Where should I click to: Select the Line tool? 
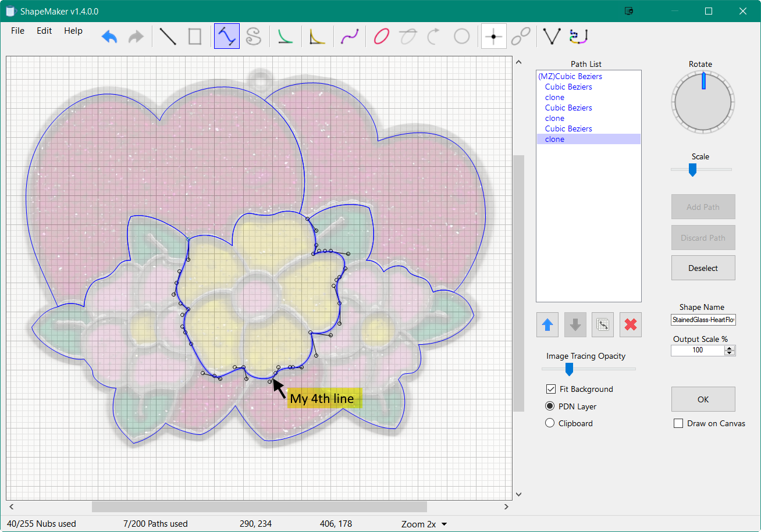point(168,36)
